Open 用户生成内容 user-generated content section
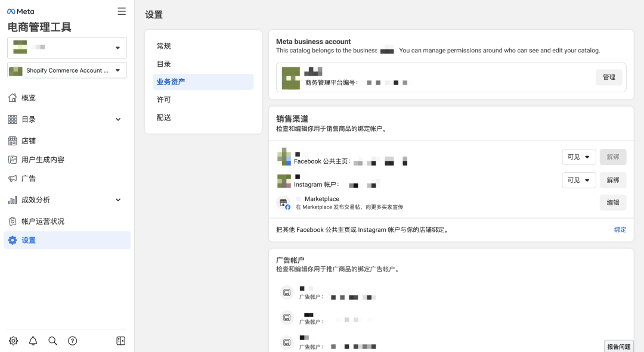 13,159
